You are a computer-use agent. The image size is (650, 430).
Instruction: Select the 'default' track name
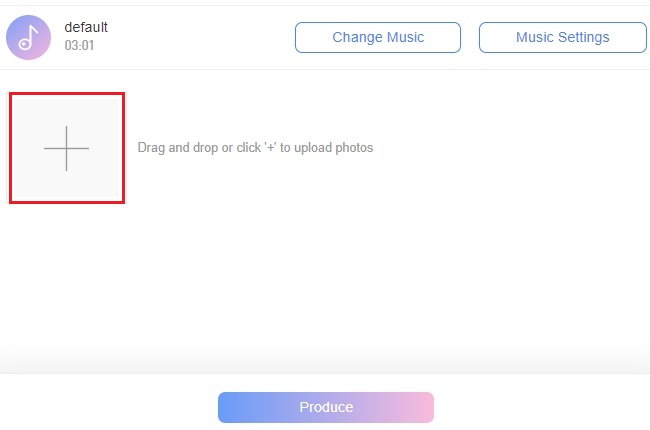click(x=86, y=27)
